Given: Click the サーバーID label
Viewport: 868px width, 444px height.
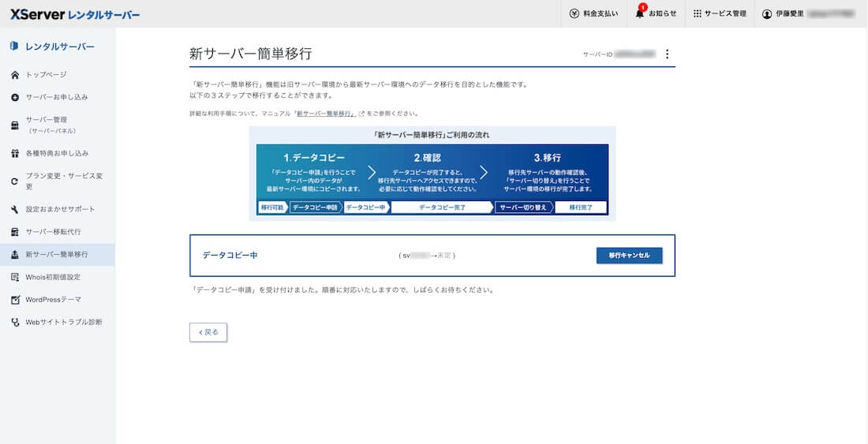Looking at the screenshot, I should [598, 54].
